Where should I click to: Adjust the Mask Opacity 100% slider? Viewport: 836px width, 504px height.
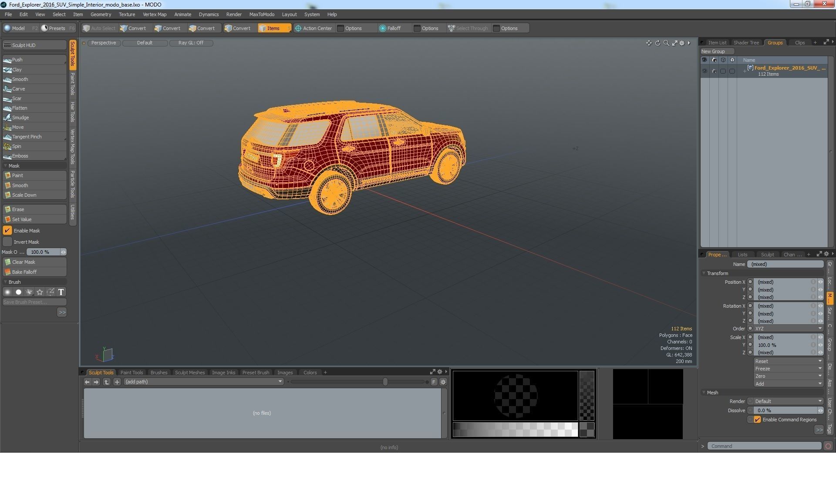click(46, 252)
